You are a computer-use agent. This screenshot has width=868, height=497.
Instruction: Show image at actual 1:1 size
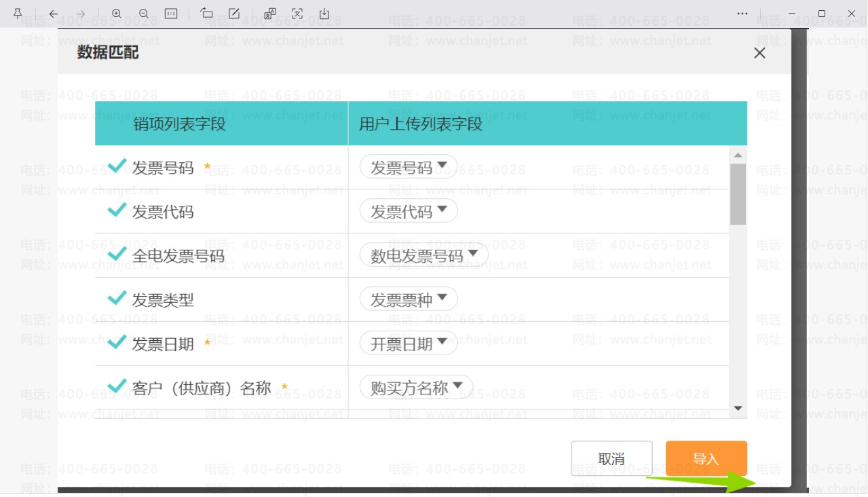click(171, 14)
